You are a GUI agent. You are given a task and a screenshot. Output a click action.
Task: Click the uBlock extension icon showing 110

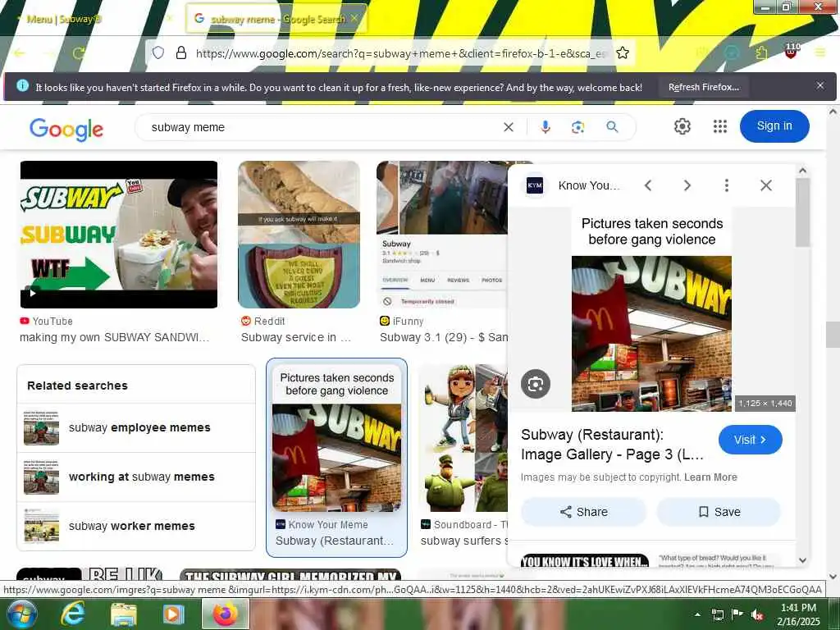tap(792, 52)
